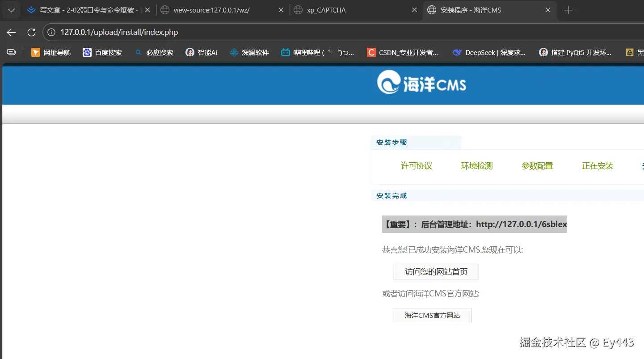Open the 哔哩哔哩 bookmark

(x=318, y=52)
